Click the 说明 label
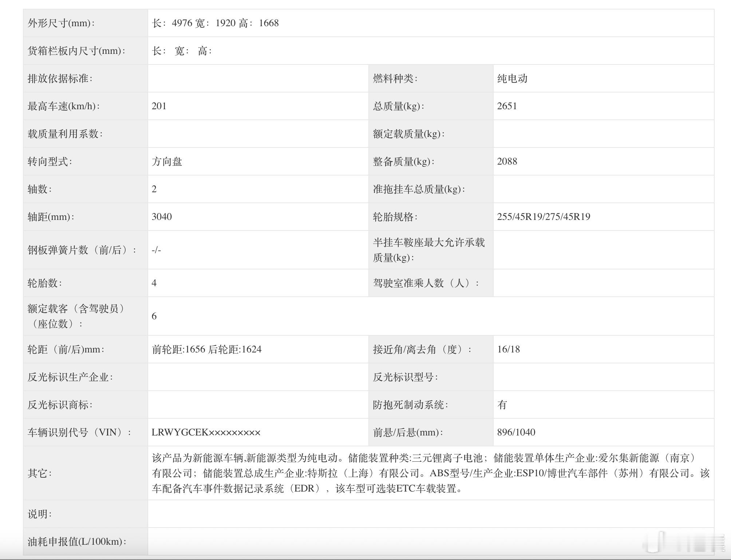The width and height of the screenshot is (731, 560). click(x=40, y=514)
